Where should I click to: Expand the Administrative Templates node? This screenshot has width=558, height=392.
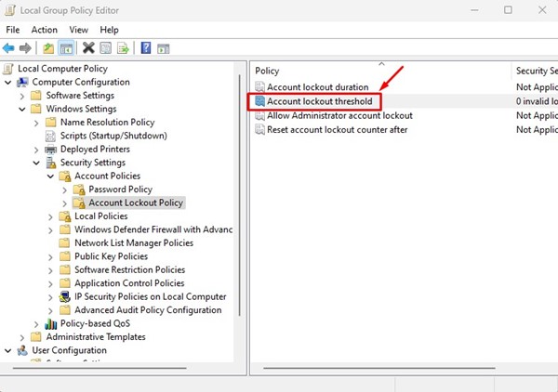coord(22,337)
